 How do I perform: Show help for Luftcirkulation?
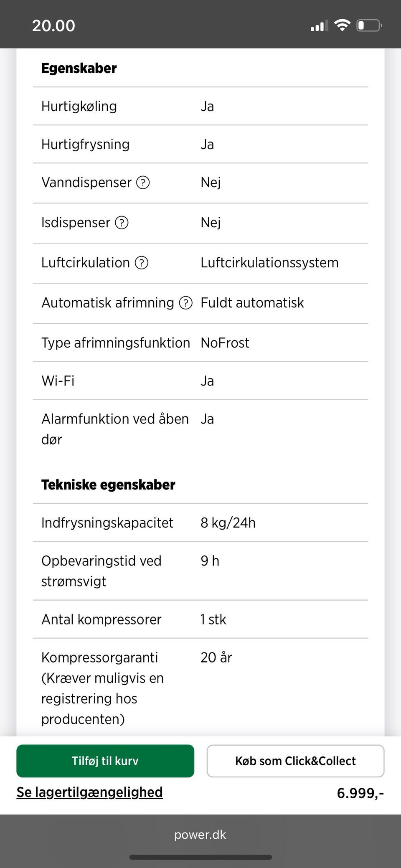click(x=142, y=263)
